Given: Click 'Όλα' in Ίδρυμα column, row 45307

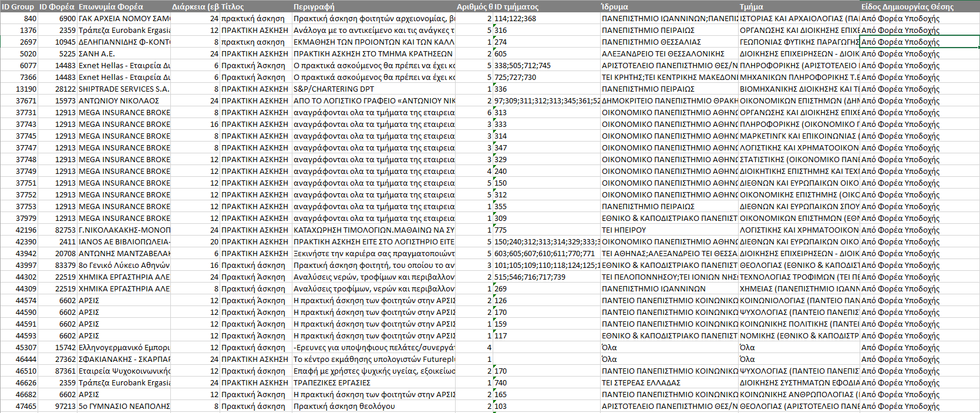Looking at the screenshot, I should (669, 347).
